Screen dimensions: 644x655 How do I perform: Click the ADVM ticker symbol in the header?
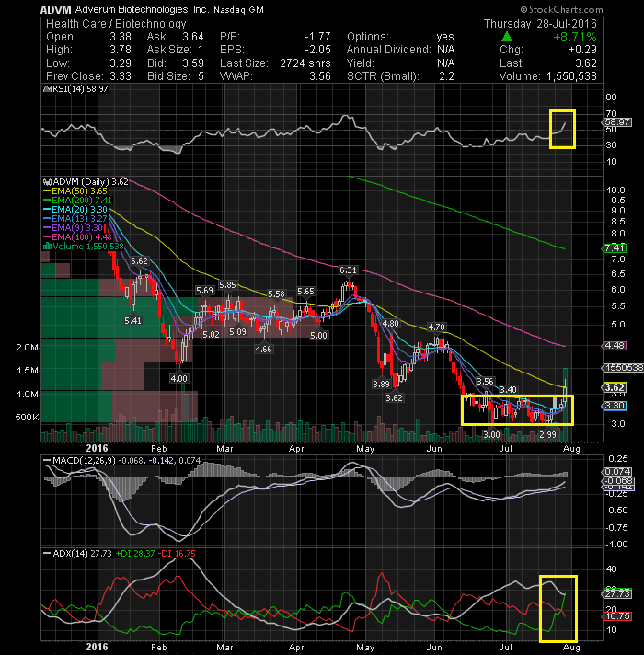[56, 9]
